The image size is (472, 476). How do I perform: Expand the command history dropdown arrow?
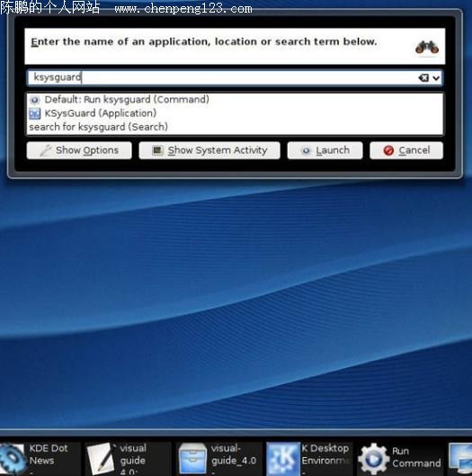point(436,78)
